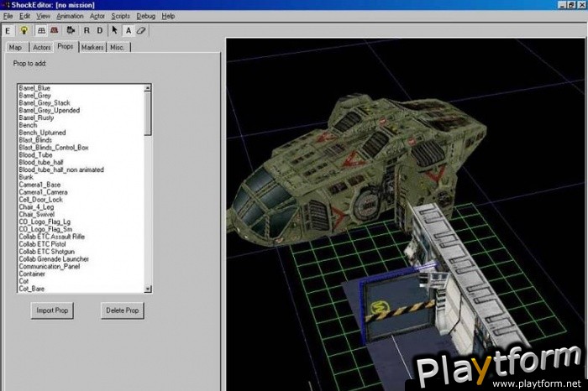Open the Edit menu
Screen dimensions: 588x391
click(x=24, y=16)
